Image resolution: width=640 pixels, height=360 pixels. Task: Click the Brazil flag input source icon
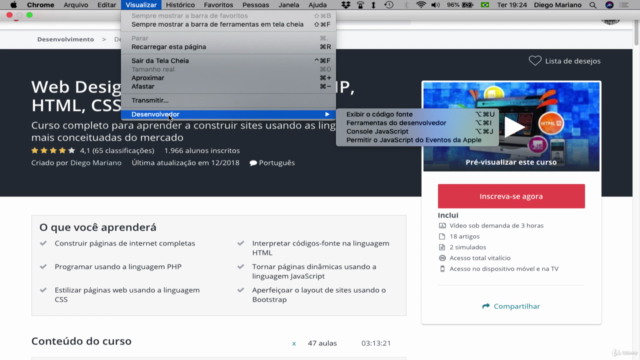(x=485, y=5)
